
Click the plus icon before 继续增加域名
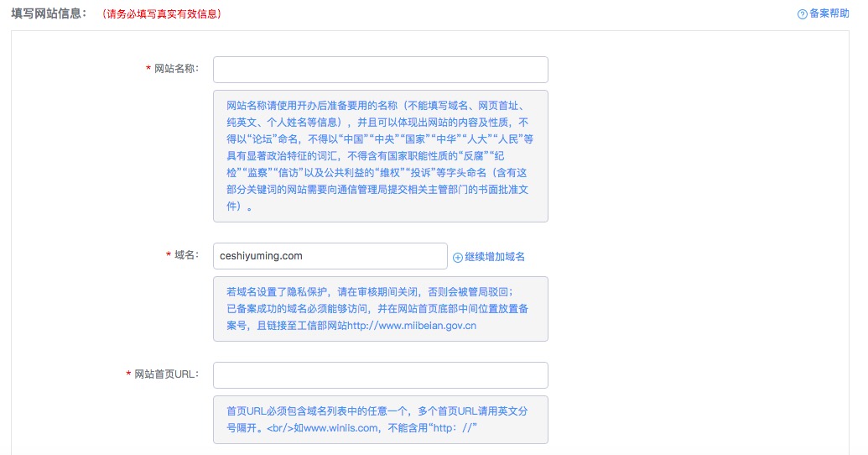pyautogui.click(x=458, y=257)
